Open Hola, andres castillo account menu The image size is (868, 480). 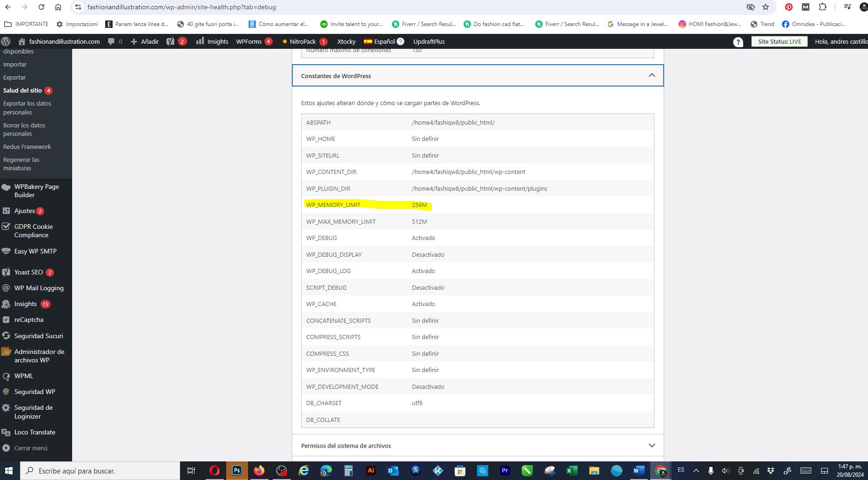click(841, 41)
